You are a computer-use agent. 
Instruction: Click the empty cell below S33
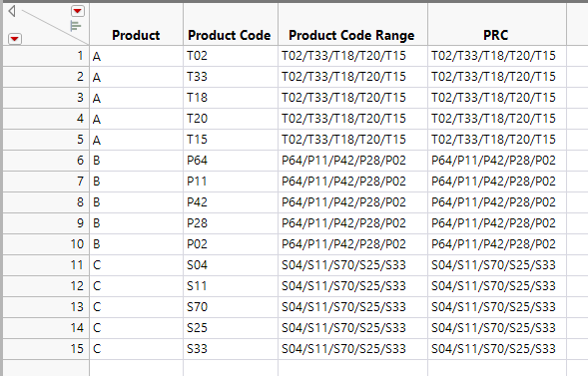pos(231,368)
